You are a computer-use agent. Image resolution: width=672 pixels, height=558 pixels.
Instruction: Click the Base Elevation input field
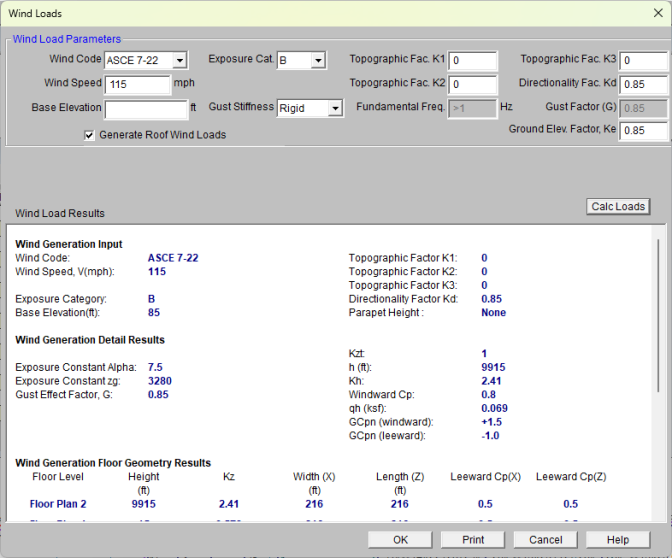pos(145,108)
